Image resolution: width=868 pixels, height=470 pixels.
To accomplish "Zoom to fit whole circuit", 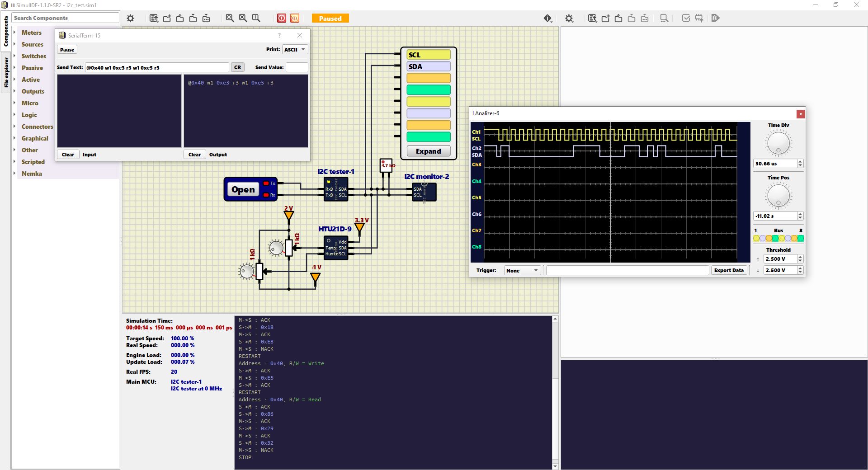I will (x=230, y=18).
